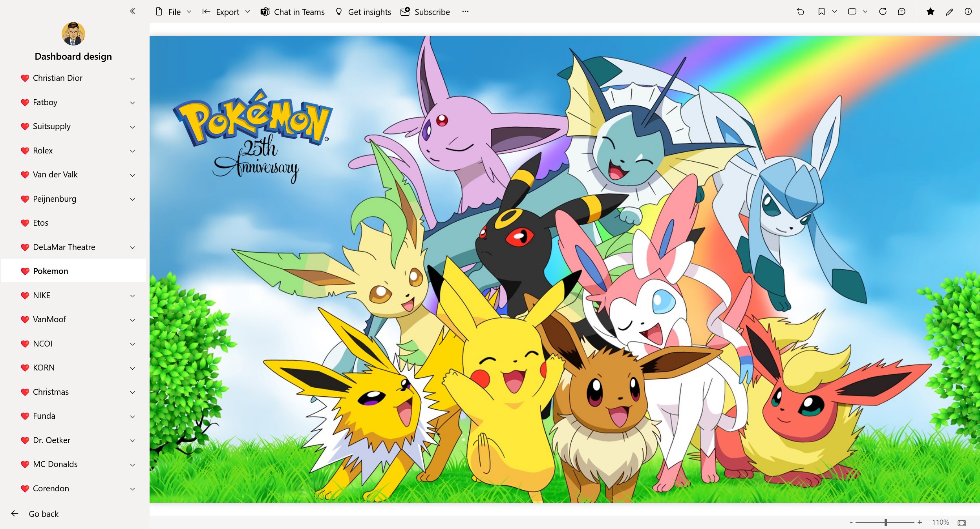This screenshot has width=980, height=529.
Task: Click the reset to default undo icon
Action: tap(801, 12)
